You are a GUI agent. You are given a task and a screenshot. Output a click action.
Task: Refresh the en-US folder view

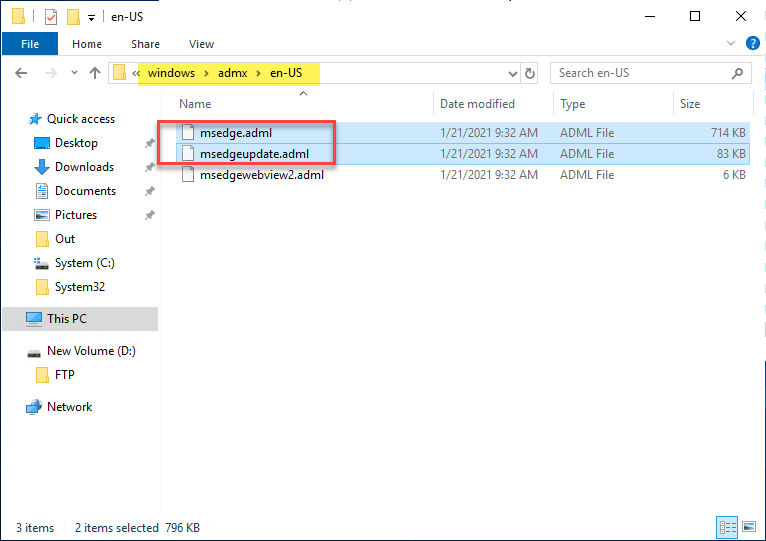point(530,73)
